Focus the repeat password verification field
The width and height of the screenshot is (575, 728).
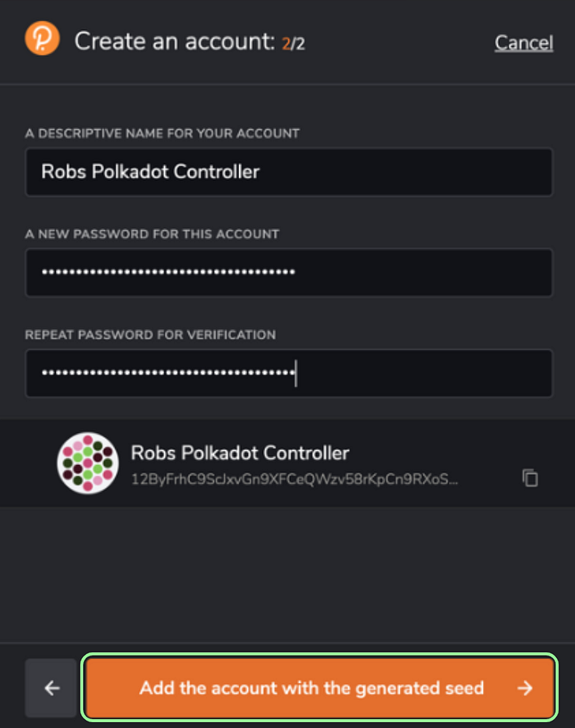288,373
